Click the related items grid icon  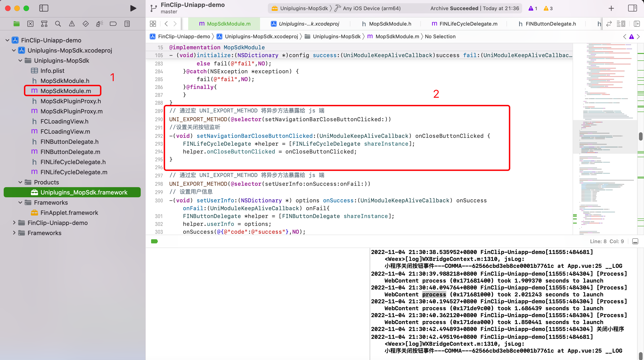tap(153, 24)
